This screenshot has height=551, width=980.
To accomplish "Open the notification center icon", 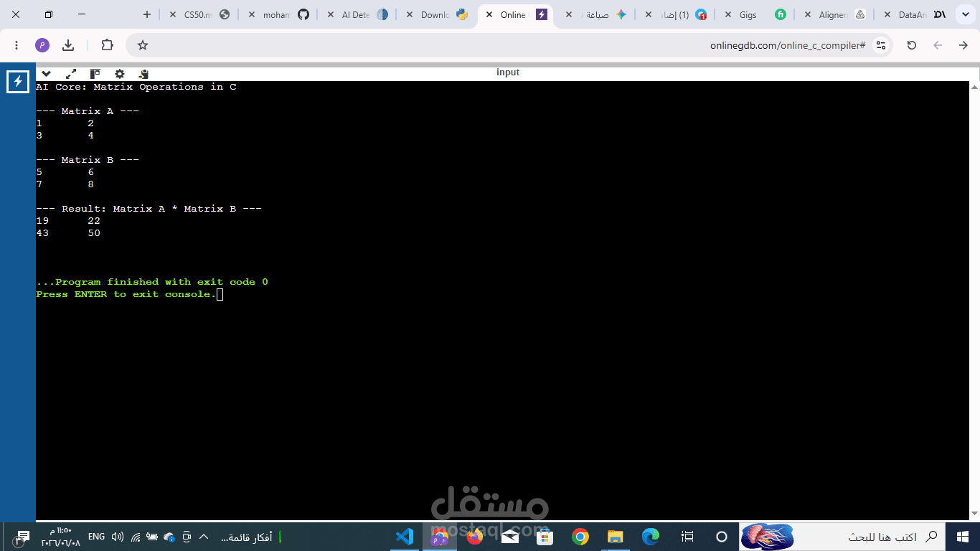I will pos(22,537).
